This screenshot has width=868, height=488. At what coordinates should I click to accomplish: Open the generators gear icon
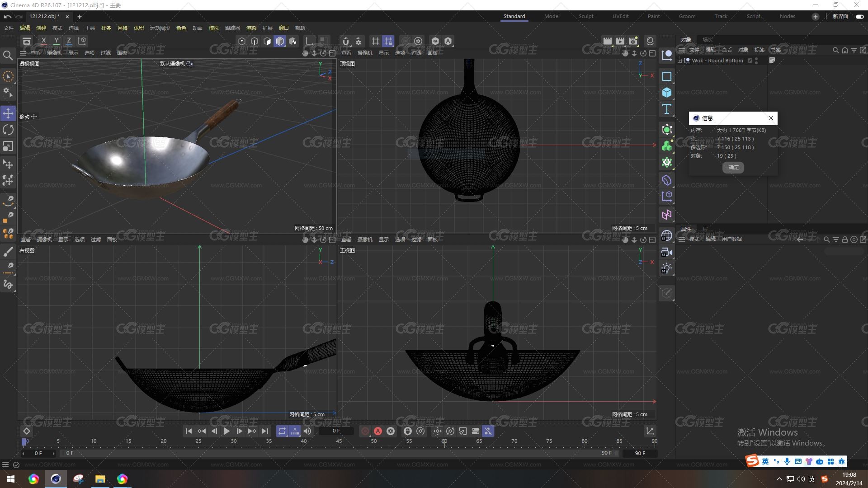coord(667,162)
